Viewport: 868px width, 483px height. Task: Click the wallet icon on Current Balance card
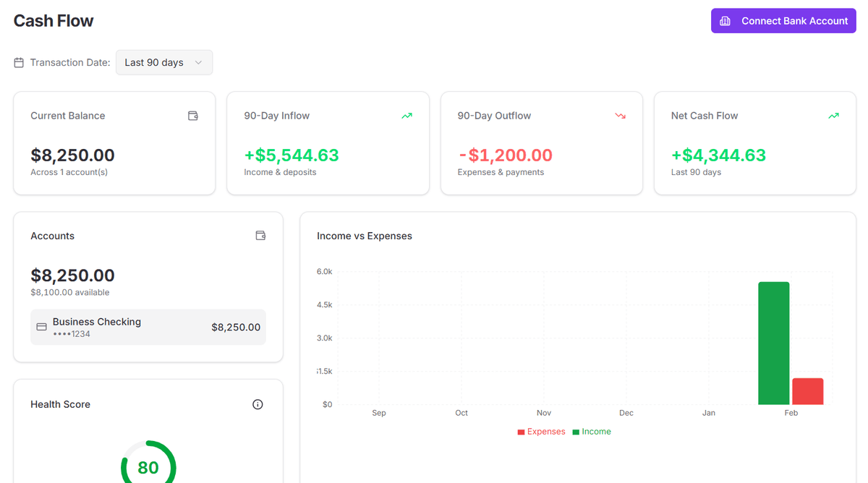[x=193, y=115]
